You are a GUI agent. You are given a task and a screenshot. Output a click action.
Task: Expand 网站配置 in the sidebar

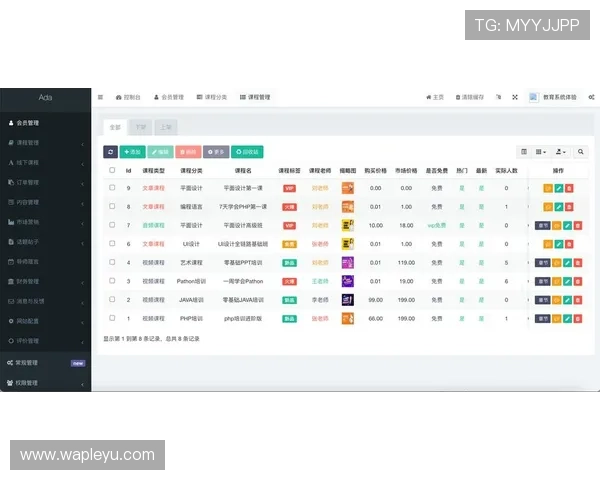pyautogui.click(x=46, y=321)
